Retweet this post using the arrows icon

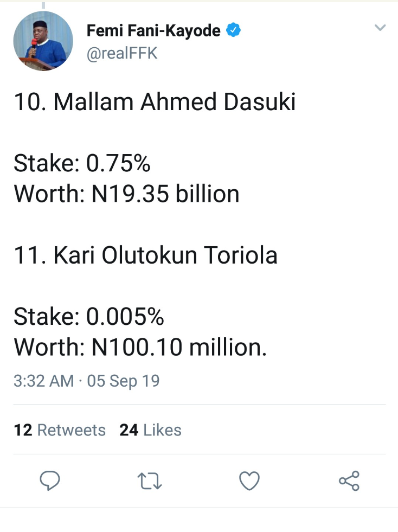(x=150, y=480)
